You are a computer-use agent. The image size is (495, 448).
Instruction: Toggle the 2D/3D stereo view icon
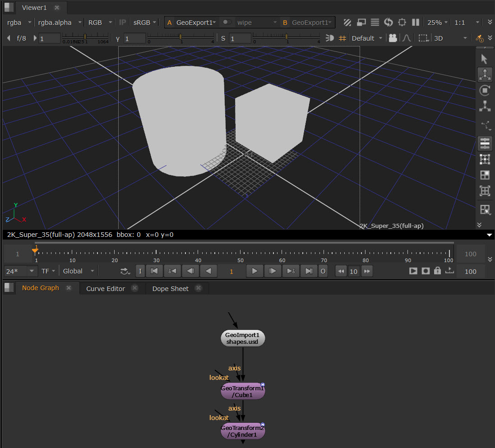pos(329,38)
